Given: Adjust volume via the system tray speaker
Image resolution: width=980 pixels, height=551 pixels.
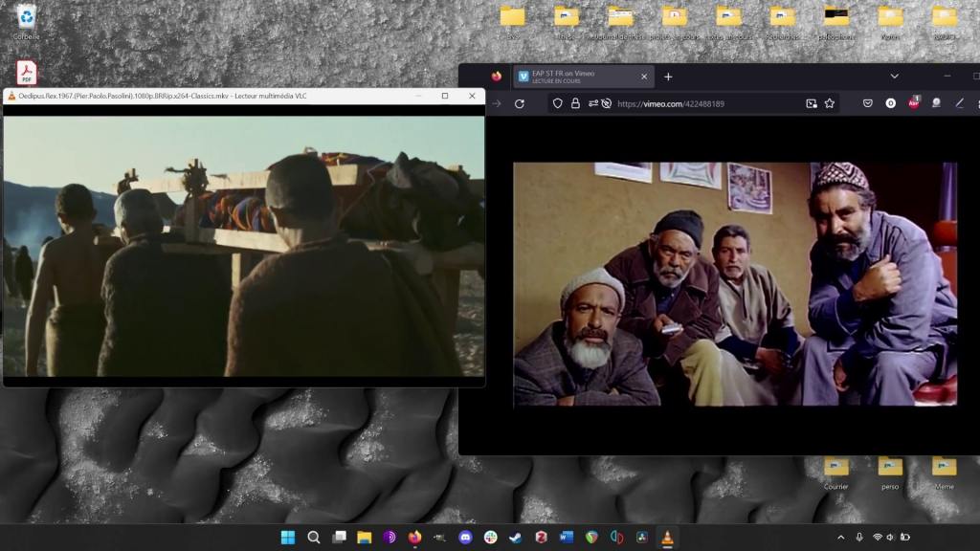Looking at the screenshot, I should 890,538.
